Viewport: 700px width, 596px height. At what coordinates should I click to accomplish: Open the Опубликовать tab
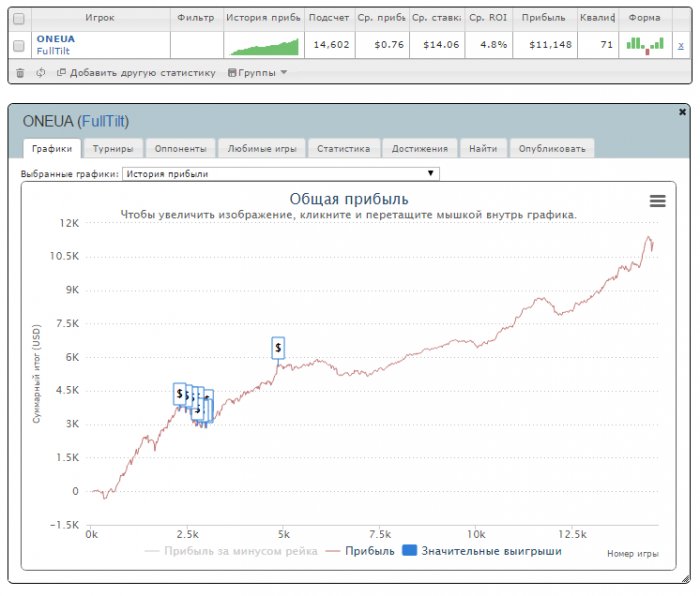pyautogui.click(x=552, y=149)
